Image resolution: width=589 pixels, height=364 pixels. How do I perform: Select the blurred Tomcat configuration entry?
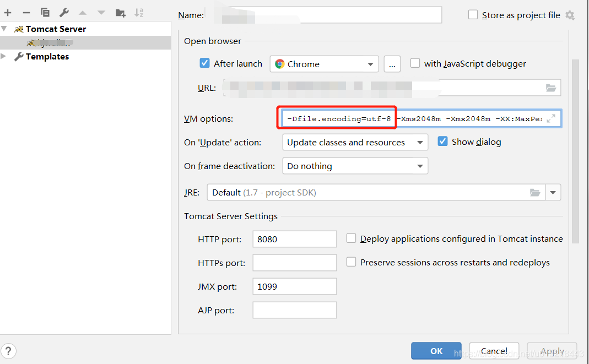coord(85,43)
